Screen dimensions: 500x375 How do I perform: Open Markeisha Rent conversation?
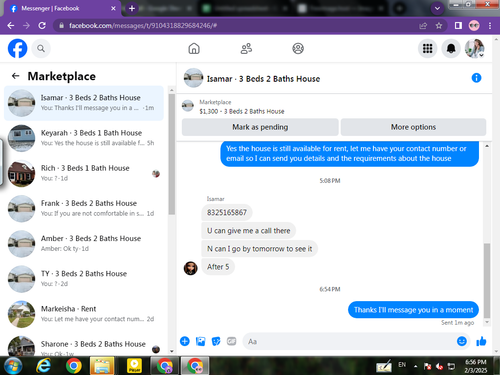tap(84, 314)
